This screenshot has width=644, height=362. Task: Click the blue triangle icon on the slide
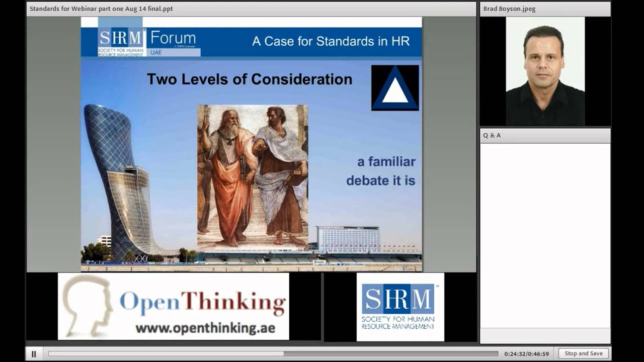click(395, 88)
